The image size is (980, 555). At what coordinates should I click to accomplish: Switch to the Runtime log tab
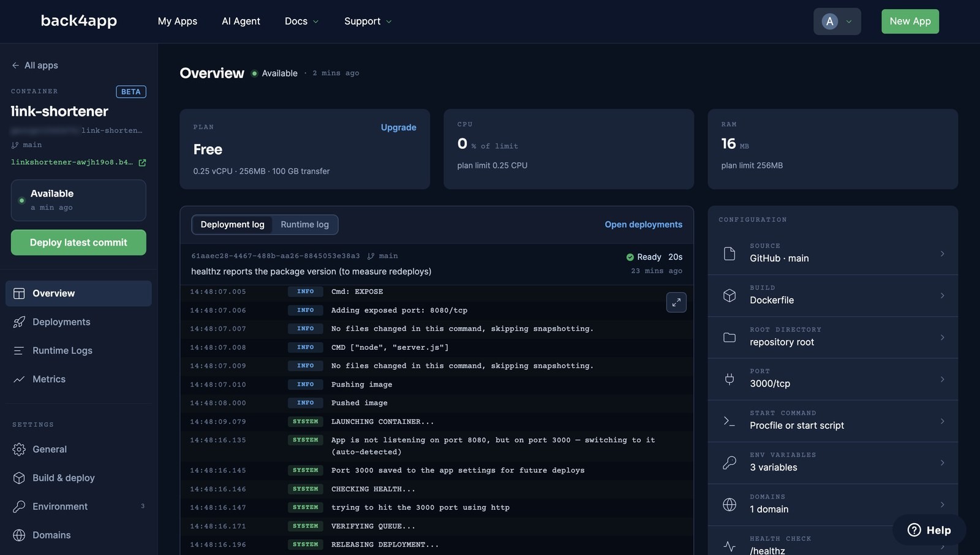pyautogui.click(x=304, y=225)
